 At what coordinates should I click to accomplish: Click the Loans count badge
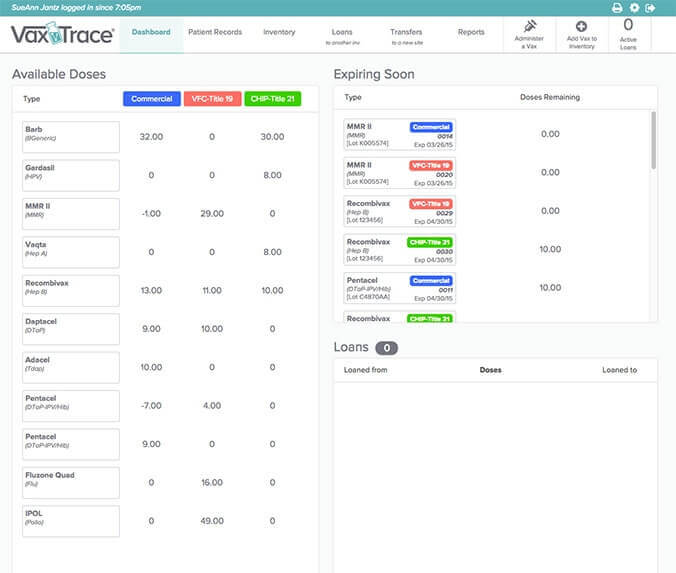pos(386,348)
